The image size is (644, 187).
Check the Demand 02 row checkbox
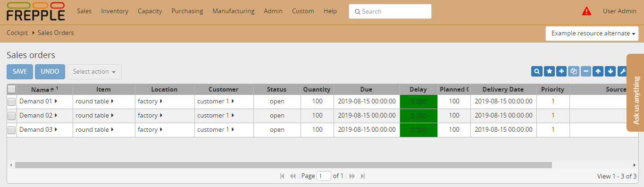12,116
